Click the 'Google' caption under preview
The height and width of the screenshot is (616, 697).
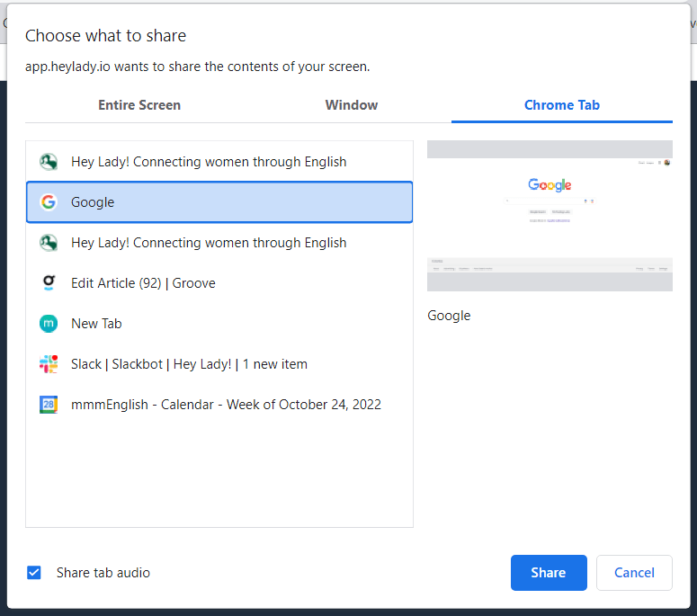[x=449, y=316]
